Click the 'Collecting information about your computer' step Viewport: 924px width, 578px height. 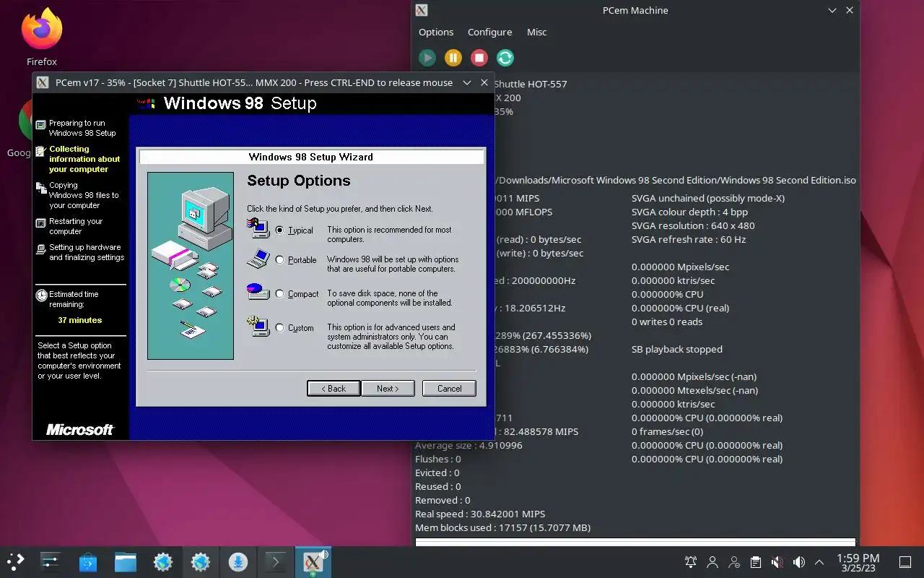(x=84, y=159)
